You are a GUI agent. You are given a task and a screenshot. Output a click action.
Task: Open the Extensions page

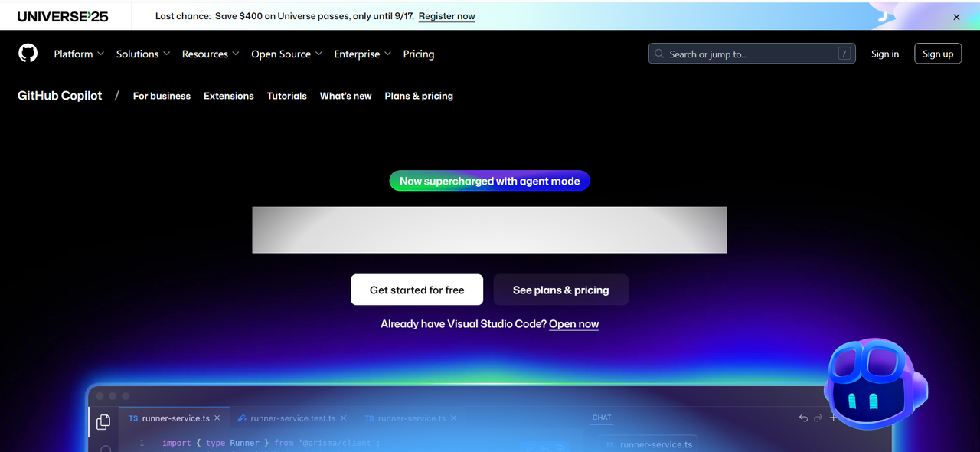pyautogui.click(x=229, y=96)
